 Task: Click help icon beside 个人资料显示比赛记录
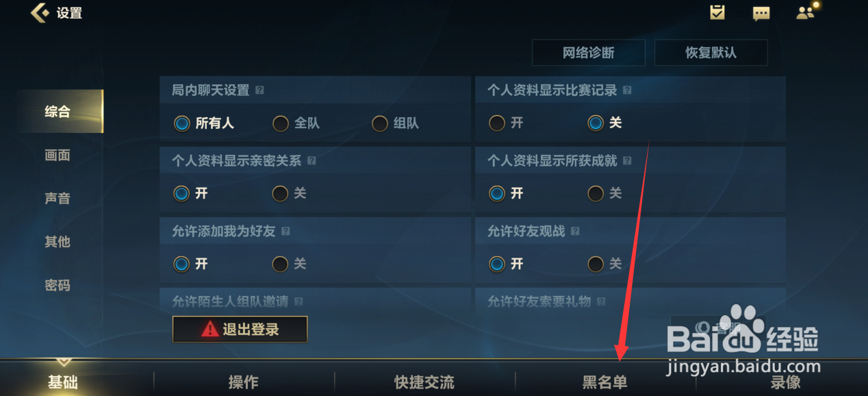click(627, 90)
